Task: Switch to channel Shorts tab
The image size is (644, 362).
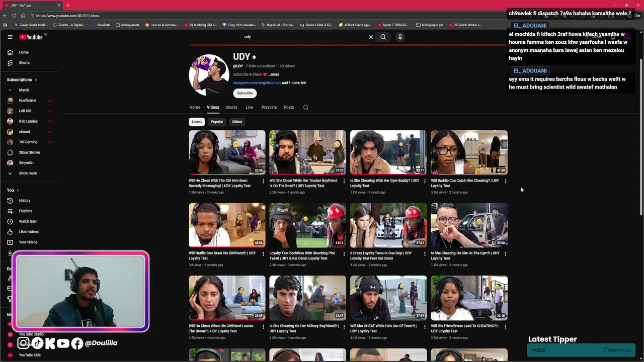Action: click(231, 107)
